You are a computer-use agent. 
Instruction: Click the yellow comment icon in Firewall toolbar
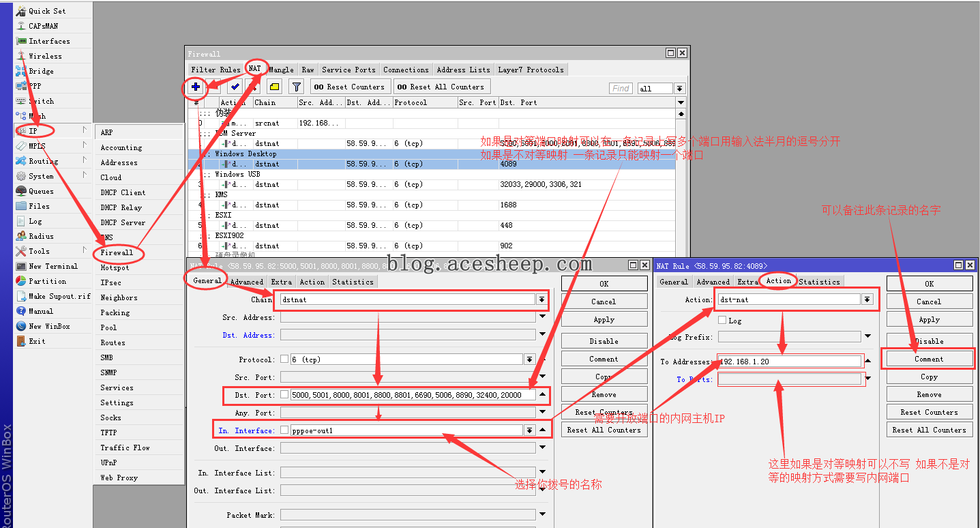coord(274,87)
